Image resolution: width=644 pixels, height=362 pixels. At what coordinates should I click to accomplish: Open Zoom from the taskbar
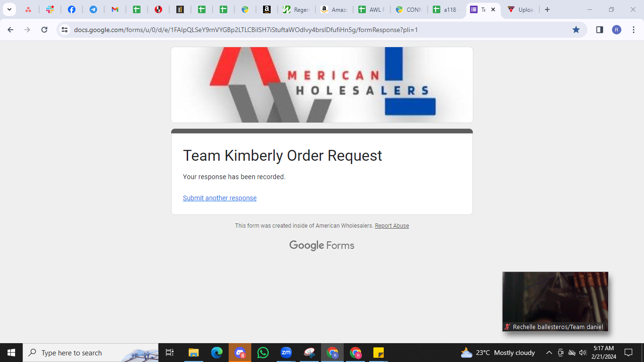[286, 353]
